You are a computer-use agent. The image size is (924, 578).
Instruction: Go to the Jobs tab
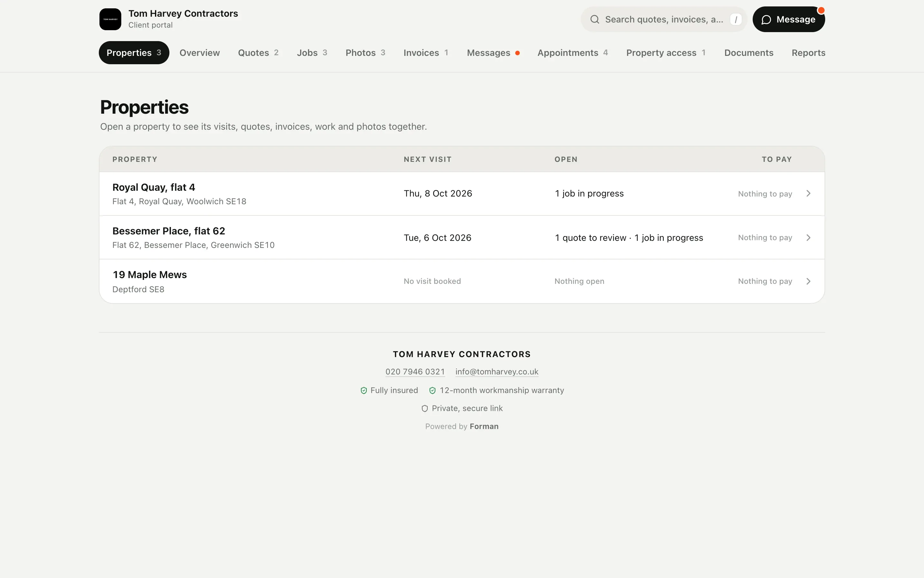pyautogui.click(x=312, y=53)
